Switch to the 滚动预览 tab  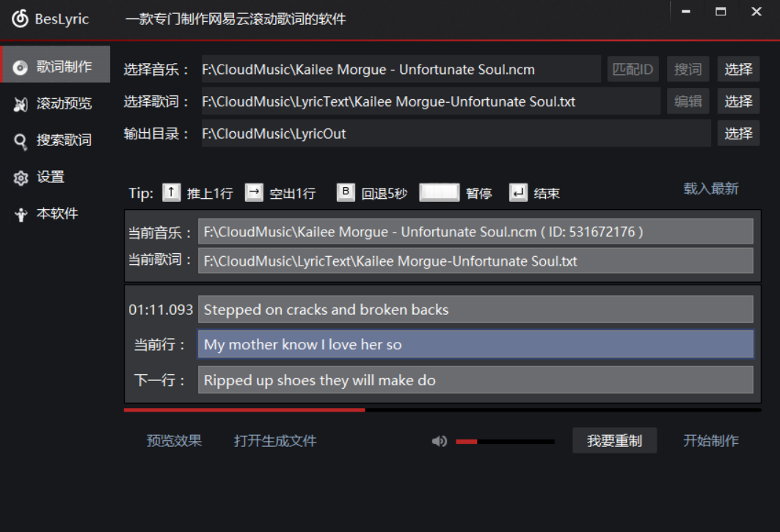(x=56, y=103)
